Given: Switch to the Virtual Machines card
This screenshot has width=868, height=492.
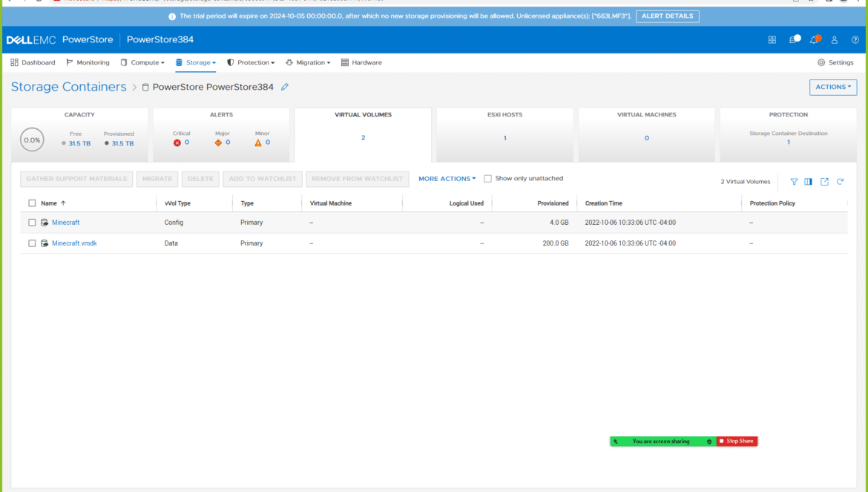Looking at the screenshot, I should (647, 135).
